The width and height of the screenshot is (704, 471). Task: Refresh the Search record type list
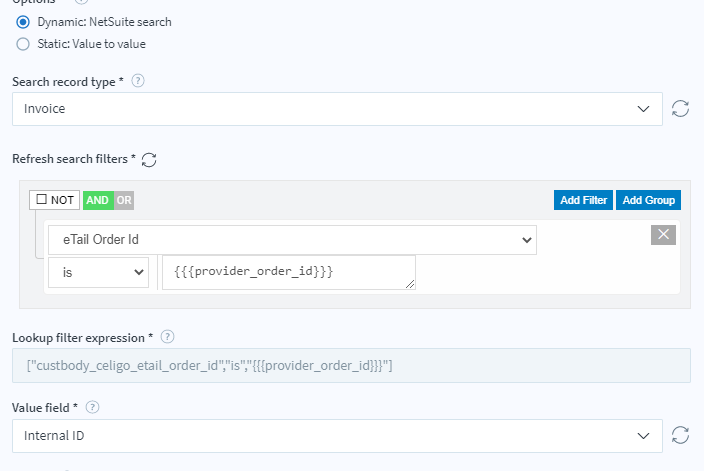[680, 109]
